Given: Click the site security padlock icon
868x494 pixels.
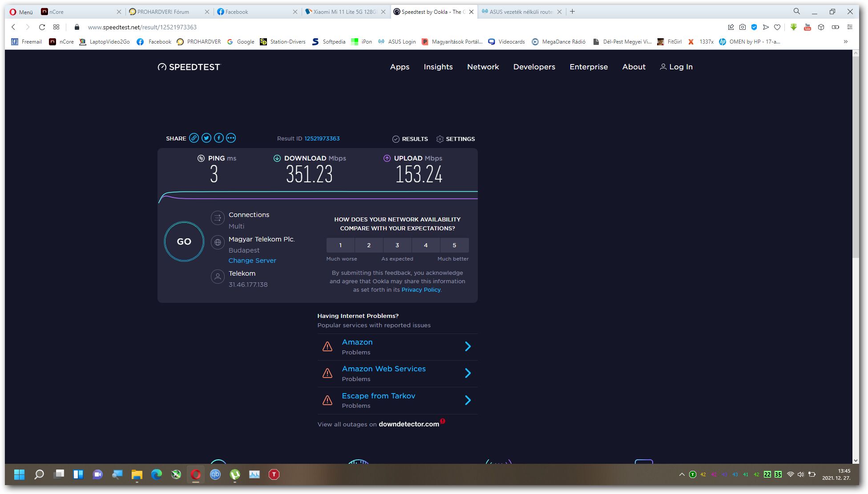Looking at the screenshot, I should pos(77,27).
